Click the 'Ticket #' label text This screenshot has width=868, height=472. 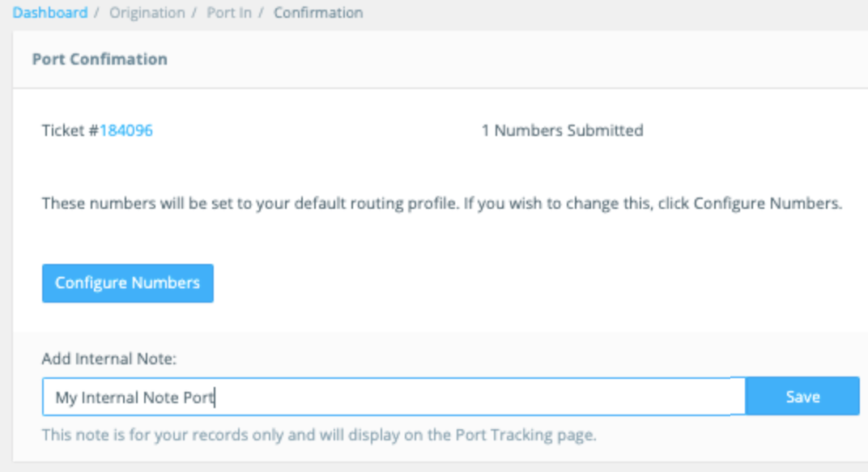click(70, 130)
